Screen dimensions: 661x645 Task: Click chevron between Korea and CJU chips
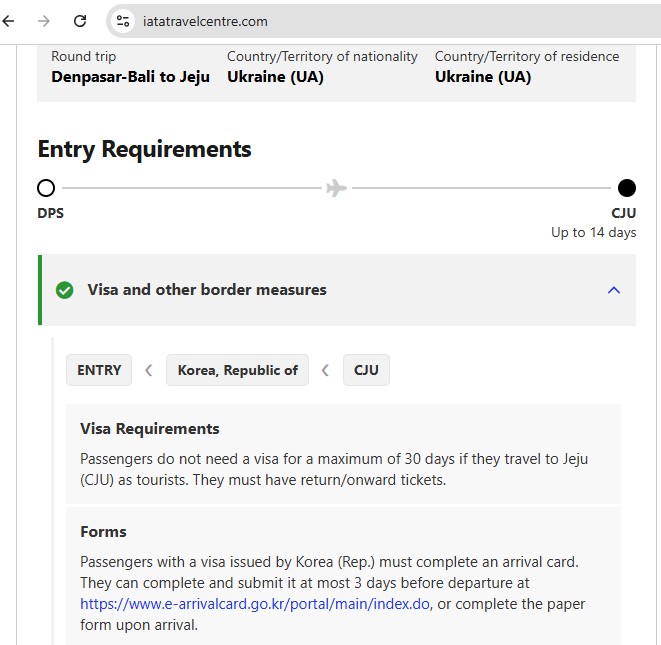325,370
